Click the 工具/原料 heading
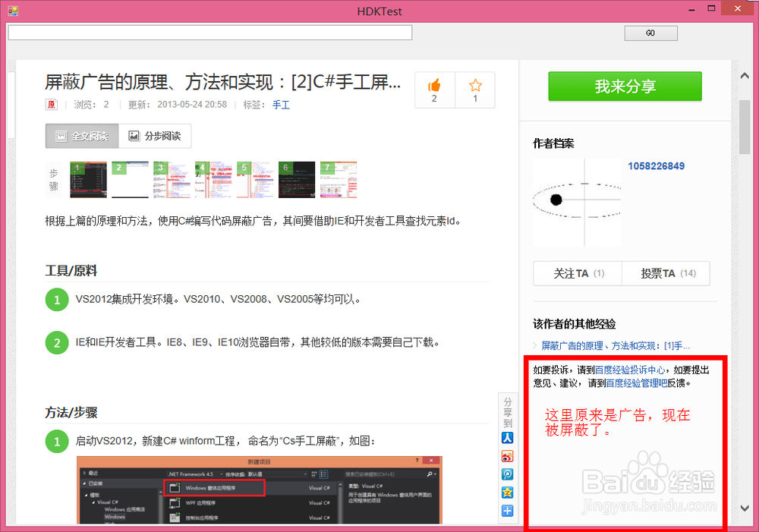The width and height of the screenshot is (759, 532). point(71,271)
